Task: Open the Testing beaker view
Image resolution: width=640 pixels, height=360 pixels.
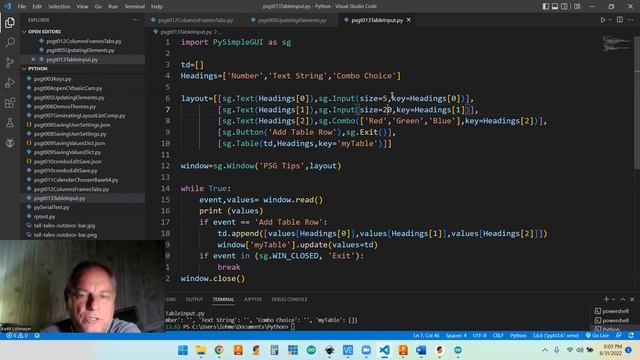Action: (x=10, y=122)
